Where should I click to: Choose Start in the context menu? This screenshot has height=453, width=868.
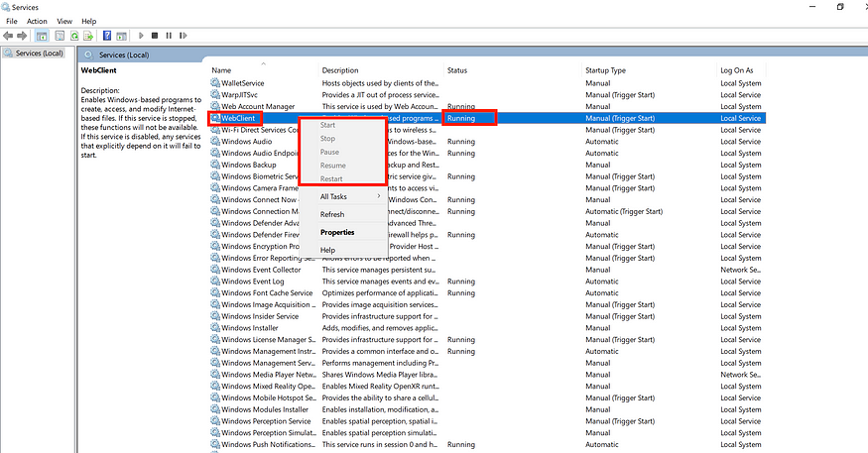point(327,125)
